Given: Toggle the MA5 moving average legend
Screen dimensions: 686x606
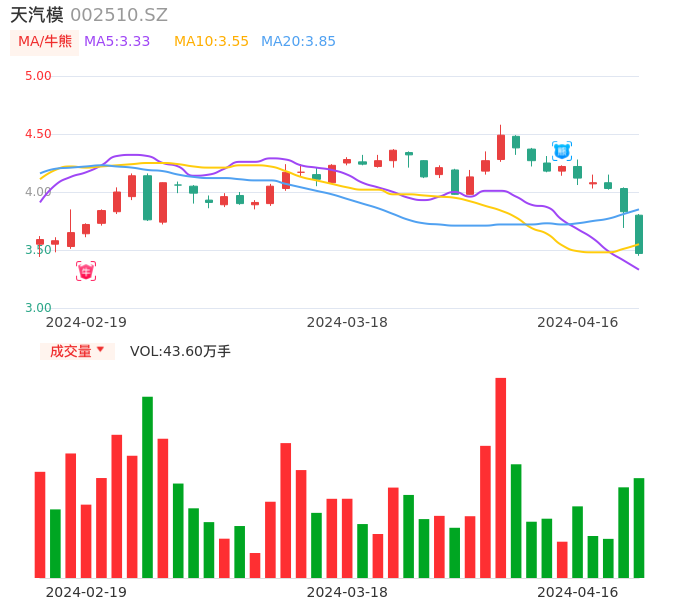Looking at the screenshot, I should [x=117, y=42].
